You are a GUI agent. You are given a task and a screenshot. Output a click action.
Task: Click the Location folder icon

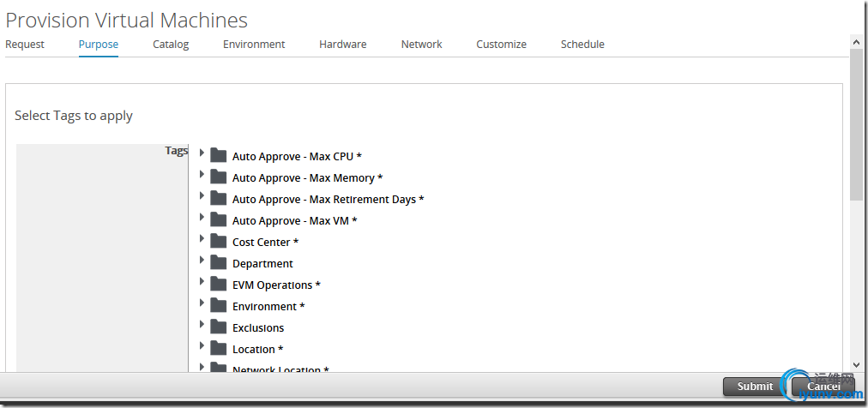click(219, 348)
